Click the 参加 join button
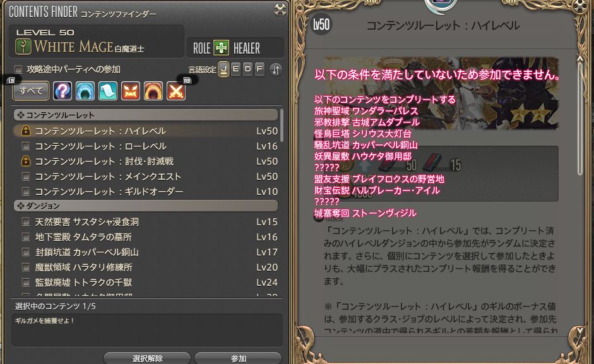This screenshot has height=364, width=594. click(238, 358)
